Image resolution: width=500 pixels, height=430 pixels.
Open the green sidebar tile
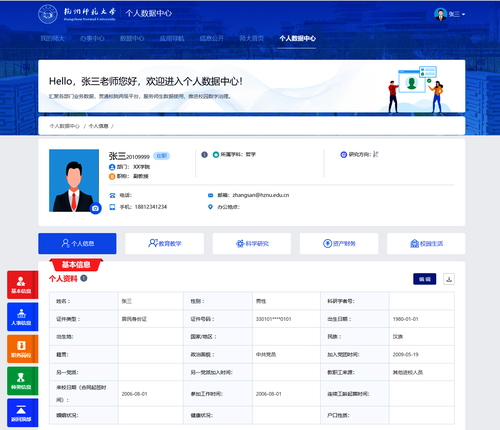22,381
